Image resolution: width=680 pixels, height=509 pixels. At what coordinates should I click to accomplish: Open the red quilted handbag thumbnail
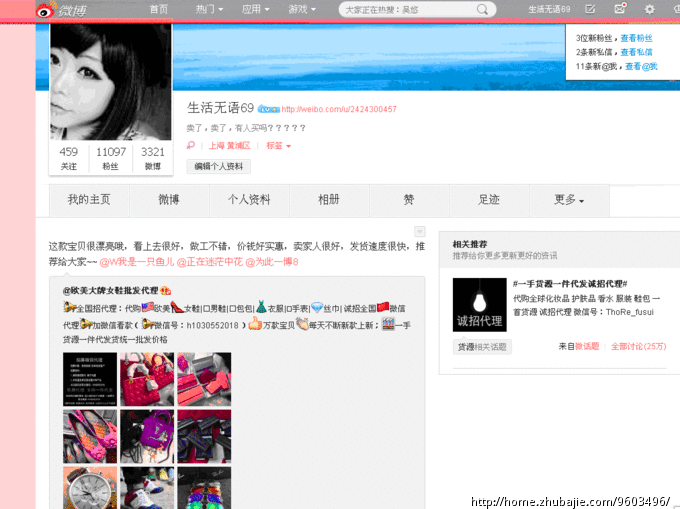pos(147,379)
